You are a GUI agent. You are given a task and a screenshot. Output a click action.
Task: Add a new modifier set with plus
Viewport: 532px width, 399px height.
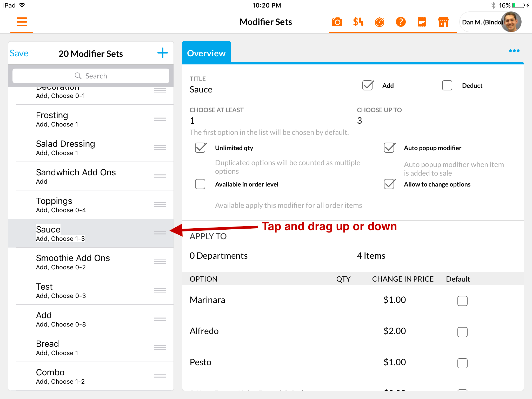163,53
